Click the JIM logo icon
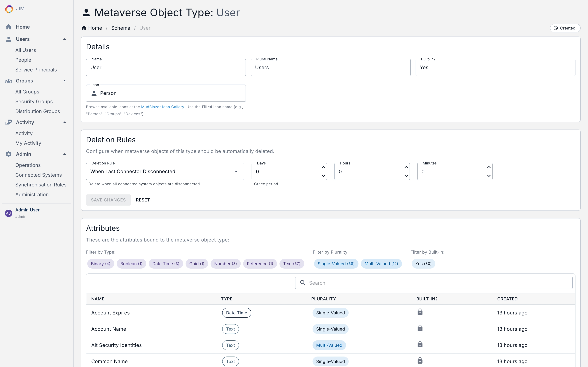 [x=9, y=9]
